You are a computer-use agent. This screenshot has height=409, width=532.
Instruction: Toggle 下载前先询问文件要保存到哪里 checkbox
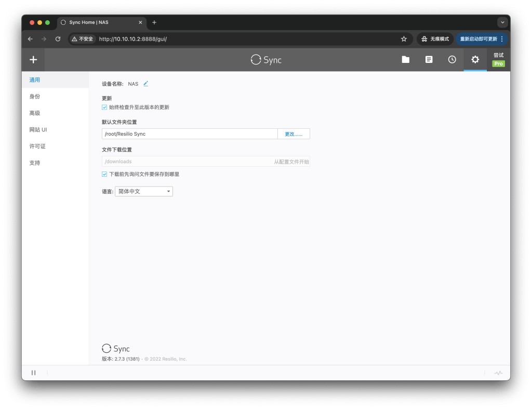tap(104, 174)
